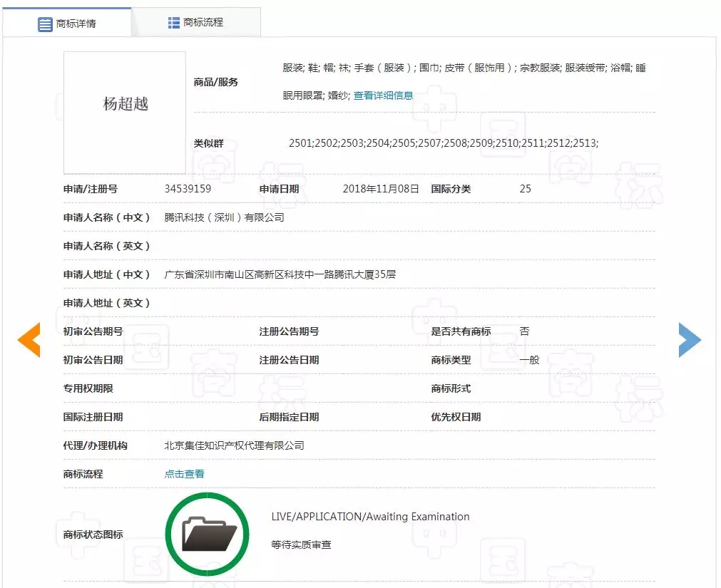The height and width of the screenshot is (588, 721).
Task: Click the application number 34539159
Action: tap(188, 189)
